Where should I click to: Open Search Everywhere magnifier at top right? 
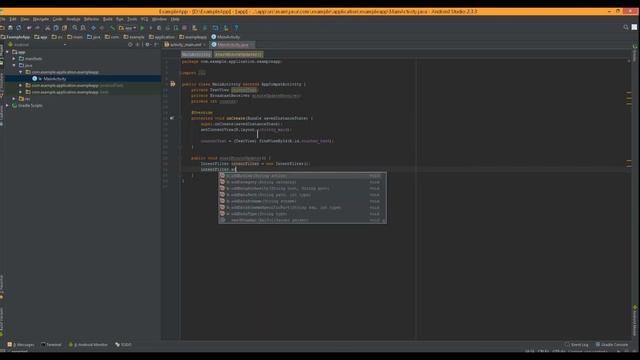click(x=626, y=27)
